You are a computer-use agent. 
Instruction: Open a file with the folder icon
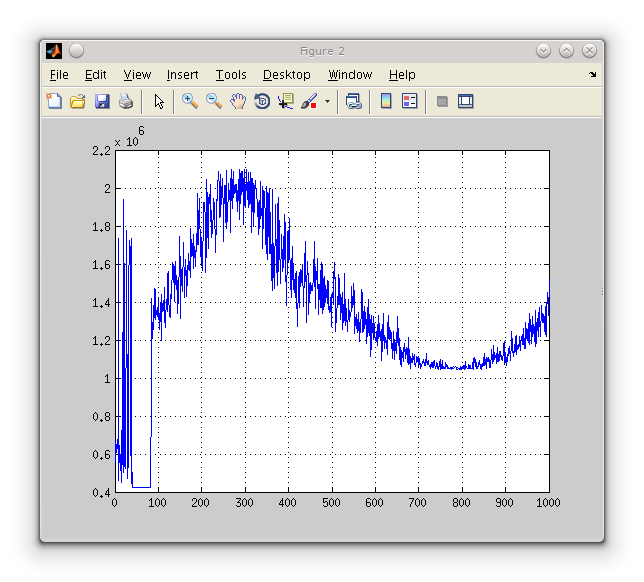pos(77,101)
